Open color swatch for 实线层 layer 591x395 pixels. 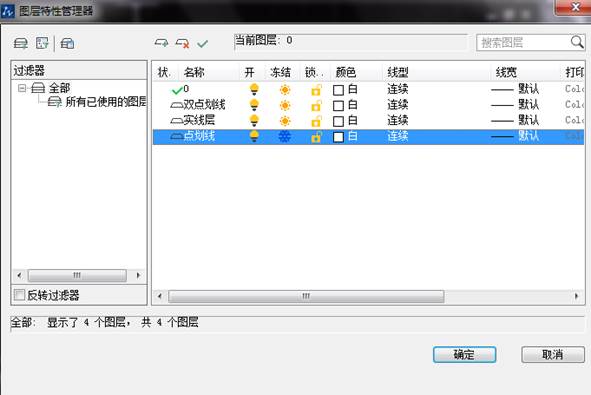pos(338,121)
